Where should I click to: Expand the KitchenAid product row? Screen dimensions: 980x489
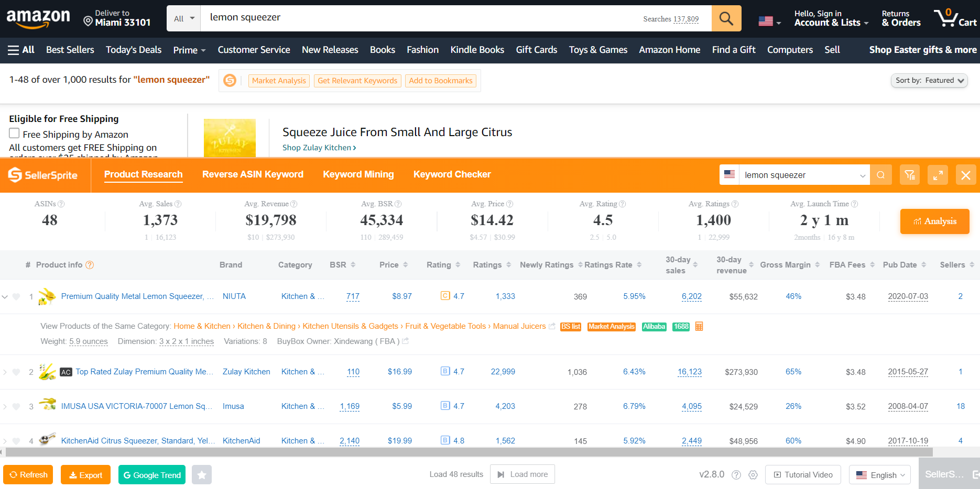[x=5, y=441]
